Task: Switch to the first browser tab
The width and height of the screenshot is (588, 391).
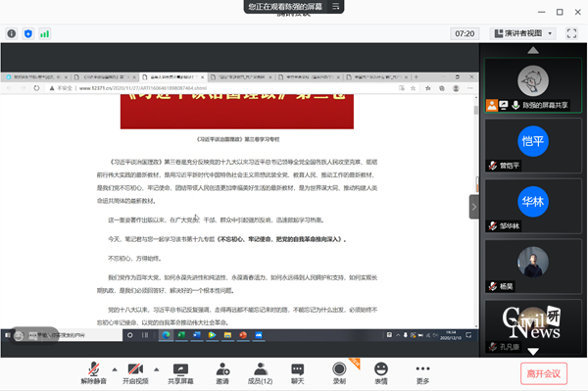Action: pyautogui.click(x=36, y=76)
